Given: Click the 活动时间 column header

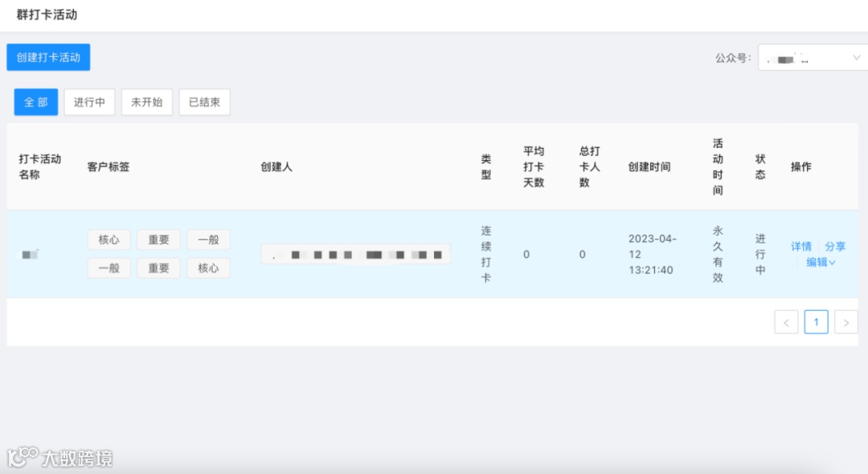Looking at the screenshot, I should pyautogui.click(x=718, y=167).
